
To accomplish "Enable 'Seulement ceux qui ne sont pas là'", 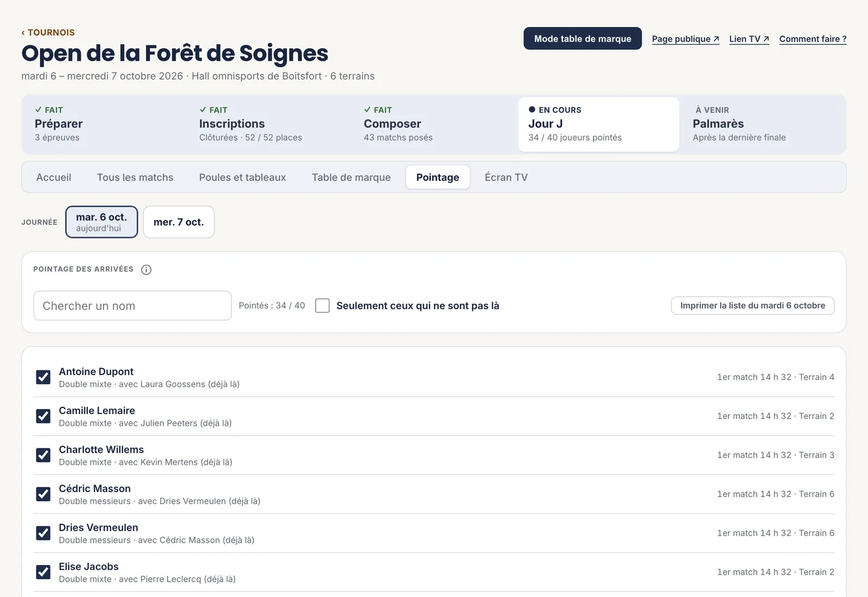I will point(322,306).
